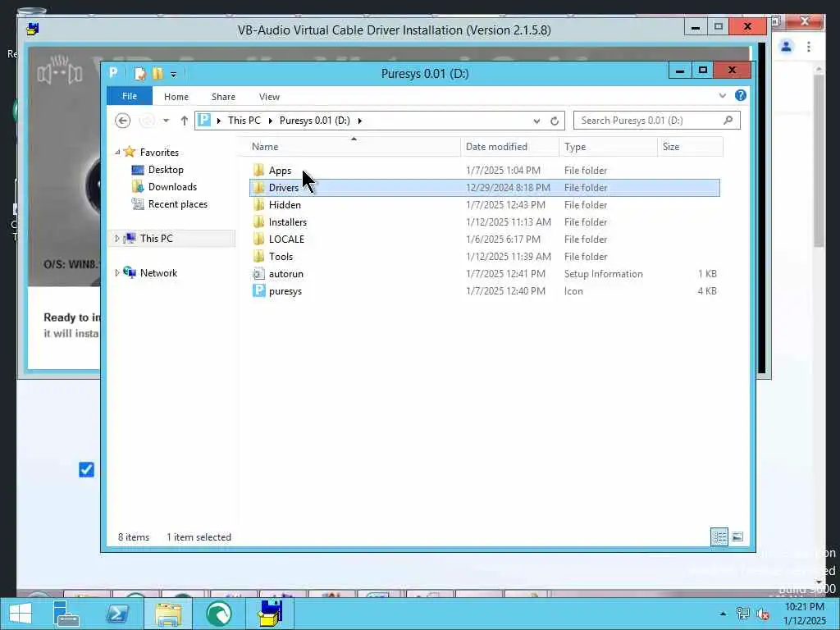
Task: Expand the ribbon with the chevron
Action: (722, 95)
